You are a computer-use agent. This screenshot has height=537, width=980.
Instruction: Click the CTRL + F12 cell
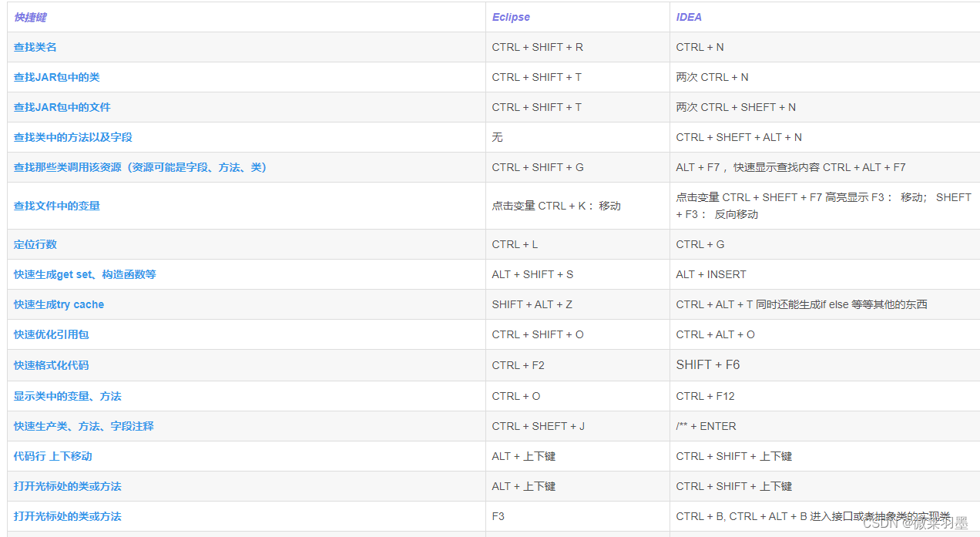[x=706, y=396]
